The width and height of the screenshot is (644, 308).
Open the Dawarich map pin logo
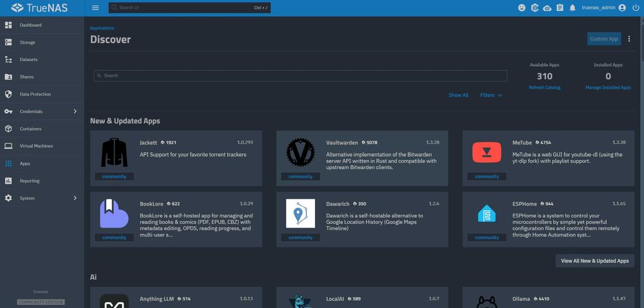point(300,213)
